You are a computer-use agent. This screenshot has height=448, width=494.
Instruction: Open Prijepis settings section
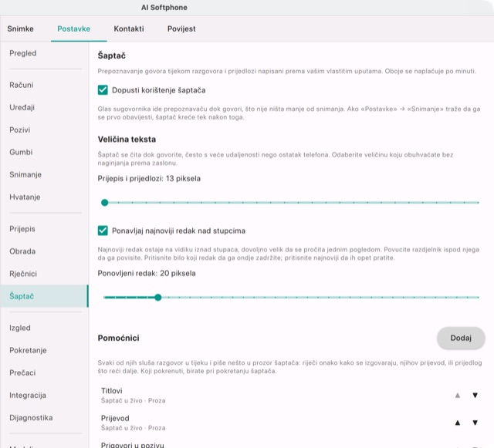click(x=44, y=229)
